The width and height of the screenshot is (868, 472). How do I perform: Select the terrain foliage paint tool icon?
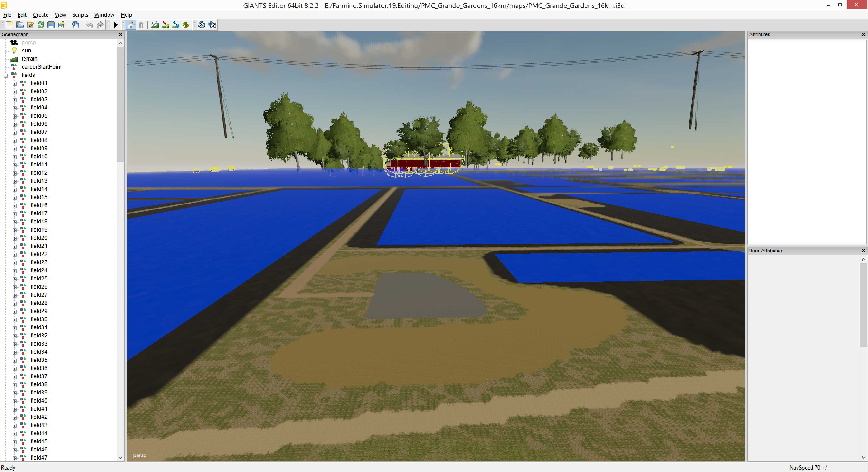tap(186, 25)
